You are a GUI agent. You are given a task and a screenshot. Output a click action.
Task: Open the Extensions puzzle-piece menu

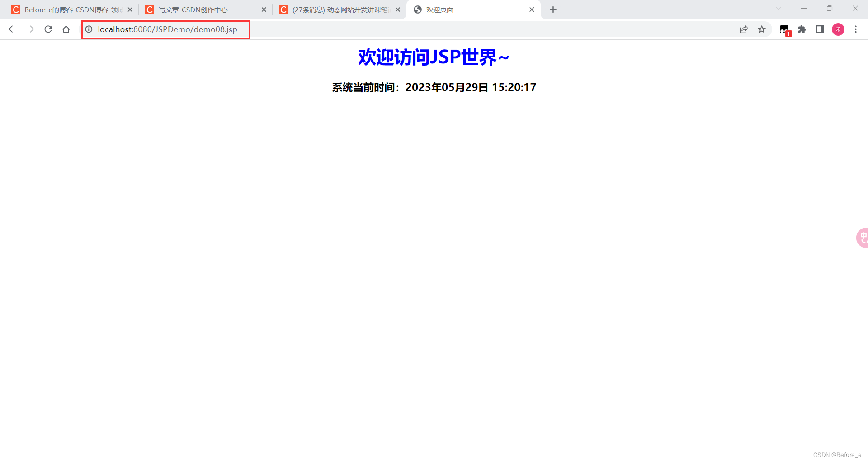(802, 29)
